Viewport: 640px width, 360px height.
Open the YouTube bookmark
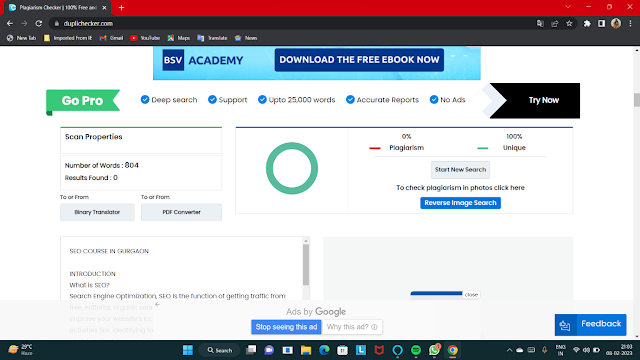[x=145, y=38]
